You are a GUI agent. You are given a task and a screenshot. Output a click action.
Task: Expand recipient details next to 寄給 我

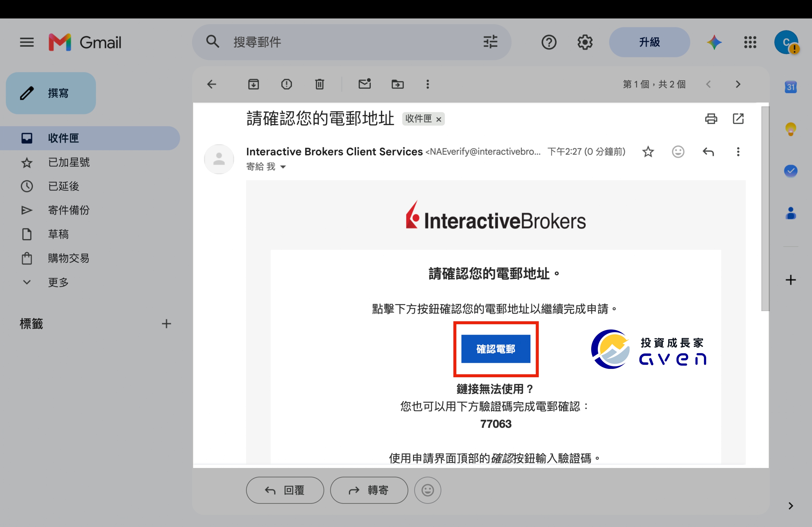pos(283,167)
